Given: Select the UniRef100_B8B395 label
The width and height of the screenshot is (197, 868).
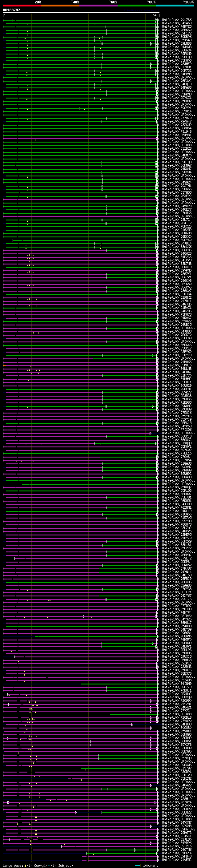Looking at the screenshot, I should 176,751.
